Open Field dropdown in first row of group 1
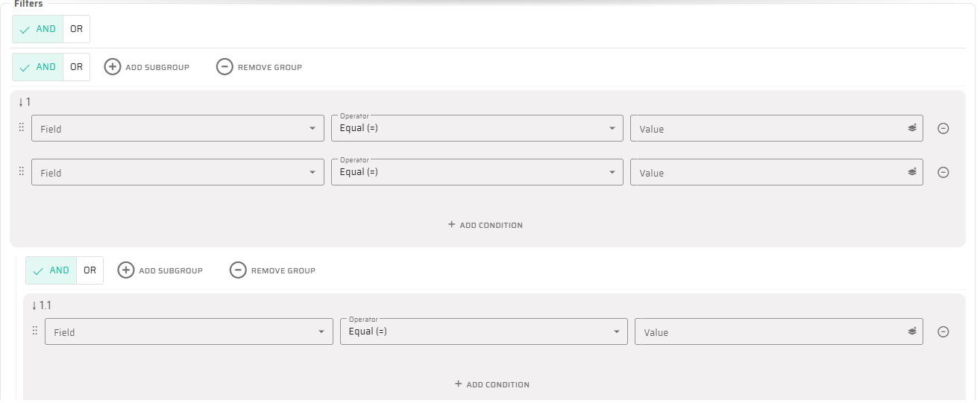 click(x=178, y=128)
